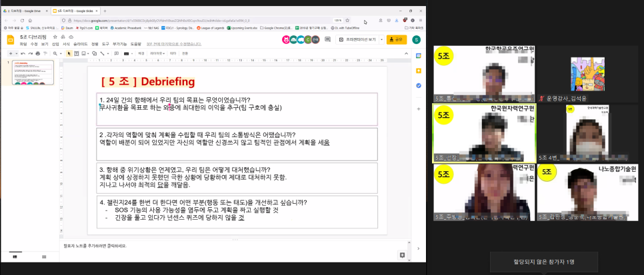Click the undo arrow in the toolbar

point(23,53)
